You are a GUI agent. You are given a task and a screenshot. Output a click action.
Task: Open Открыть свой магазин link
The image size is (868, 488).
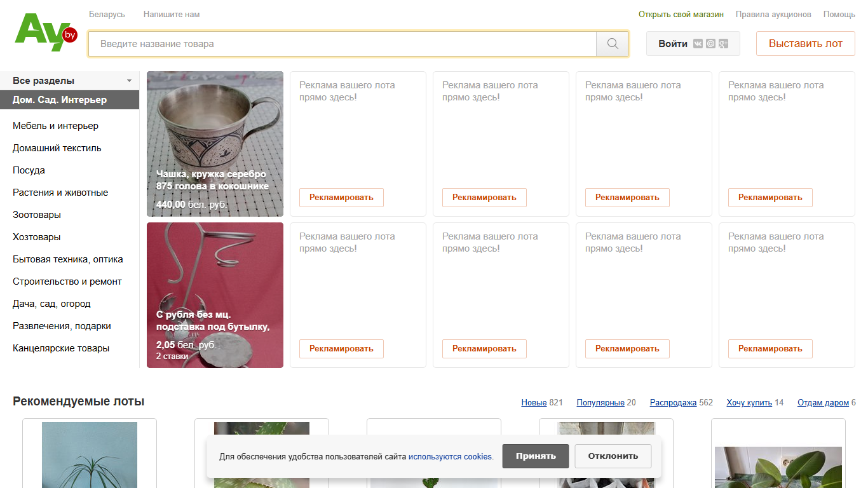point(681,14)
